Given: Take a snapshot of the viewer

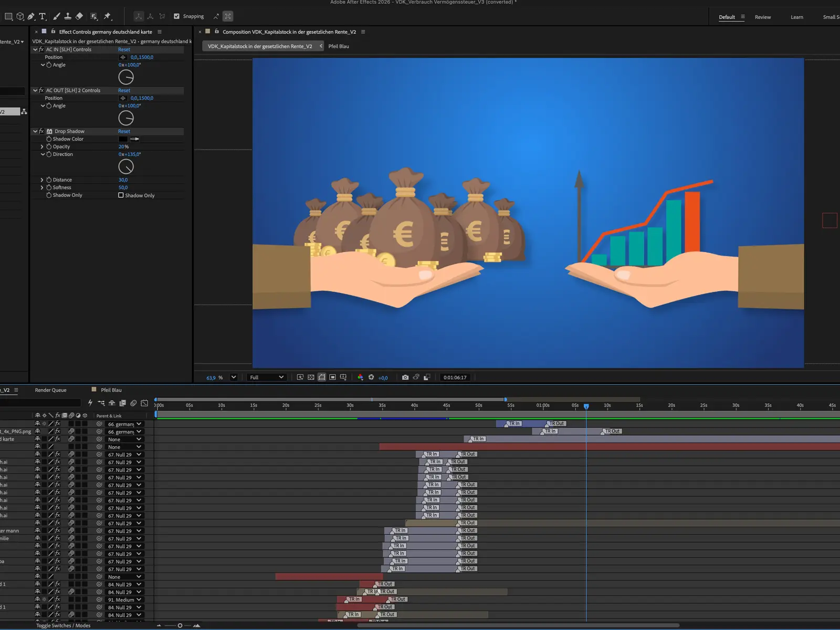Looking at the screenshot, I should pyautogui.click(x=405, y=377).
